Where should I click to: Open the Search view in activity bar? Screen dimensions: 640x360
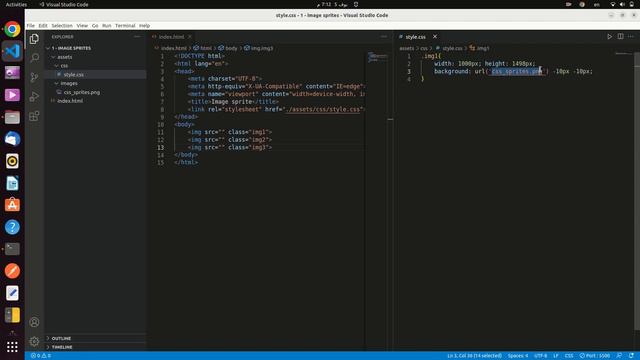34,58
